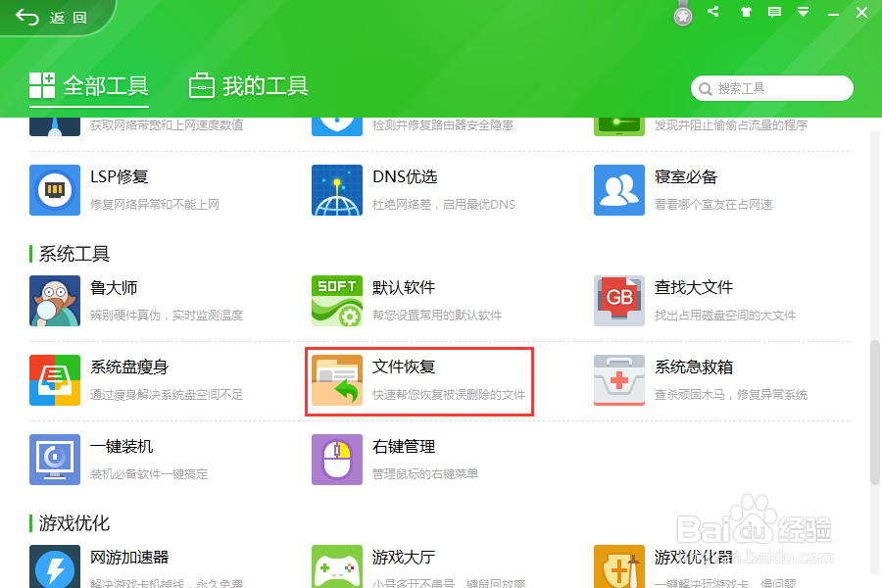This screenshot has width=882, height=588.
Task: Click the 默认软件 title text
Action: point(404,287)
